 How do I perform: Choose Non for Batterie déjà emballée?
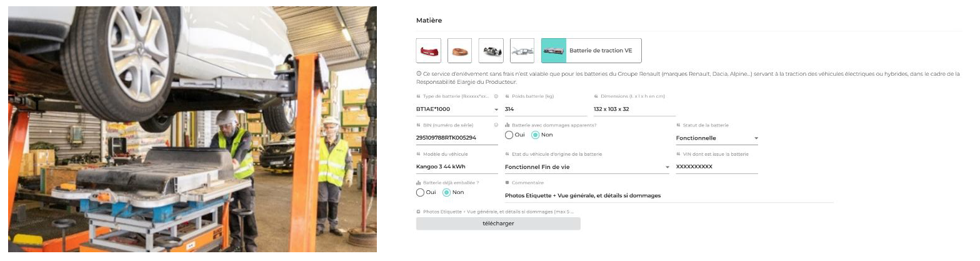pyautogui.click(x=446, y=192)
